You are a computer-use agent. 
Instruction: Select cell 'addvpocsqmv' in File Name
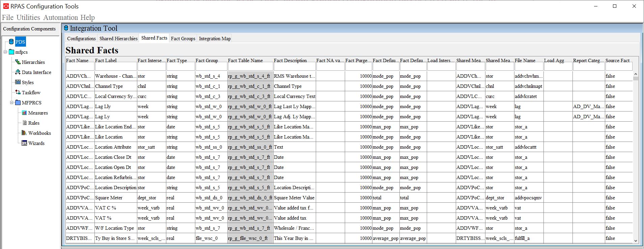[x=529, y=198]
